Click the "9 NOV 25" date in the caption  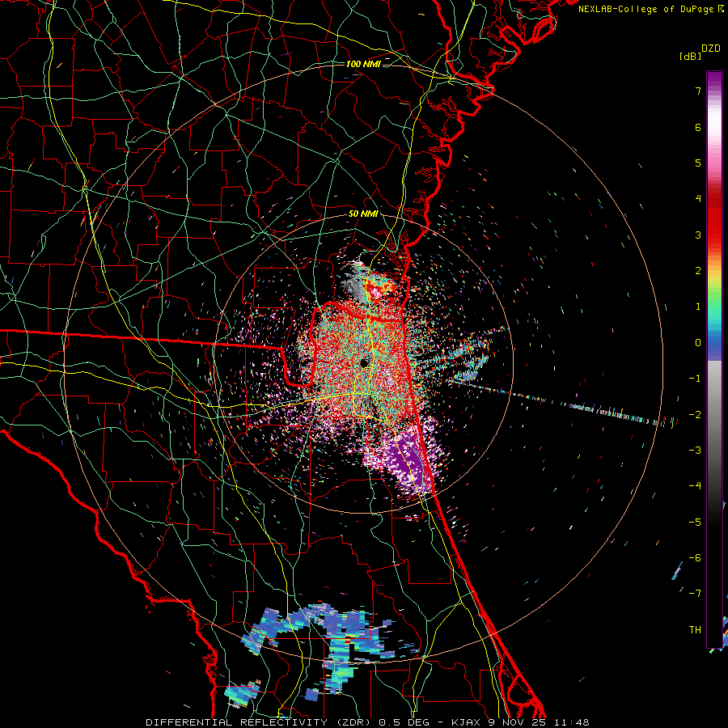(x=518, y=722)
